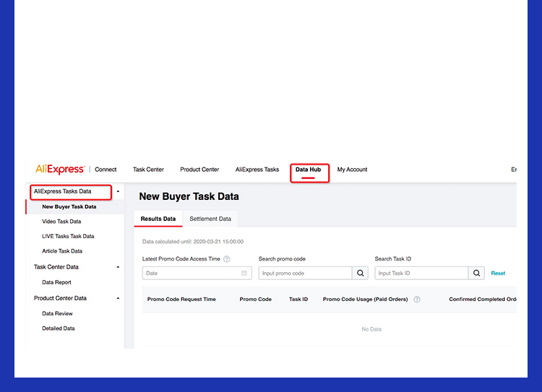
Task: Switch to the Results Data tab
Action: [x=158, y=219]
